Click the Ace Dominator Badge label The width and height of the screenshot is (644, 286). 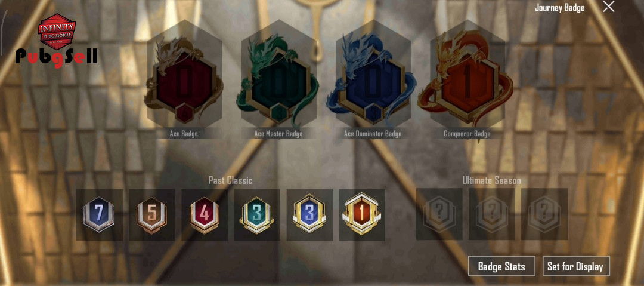(x=373, y=134)
